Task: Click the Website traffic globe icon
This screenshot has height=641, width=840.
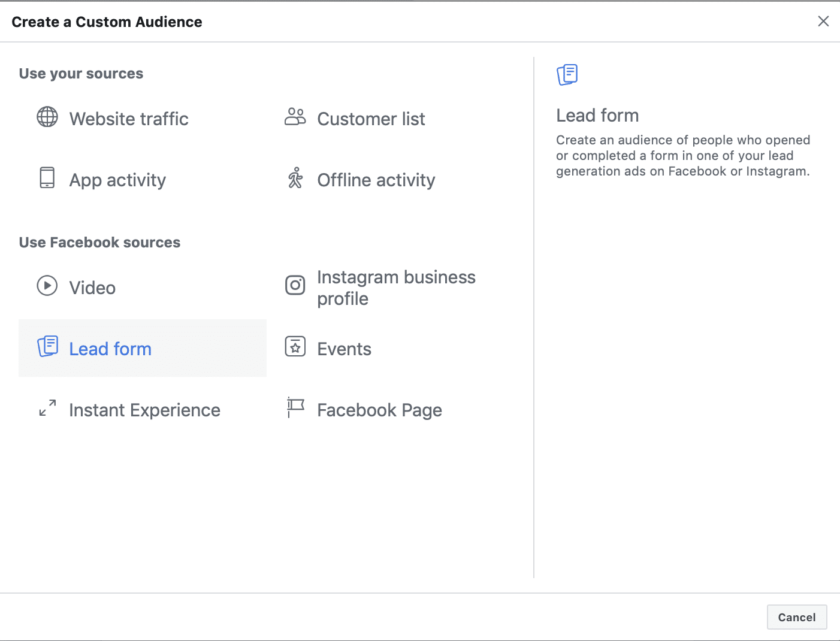Action: click(47, 117)
